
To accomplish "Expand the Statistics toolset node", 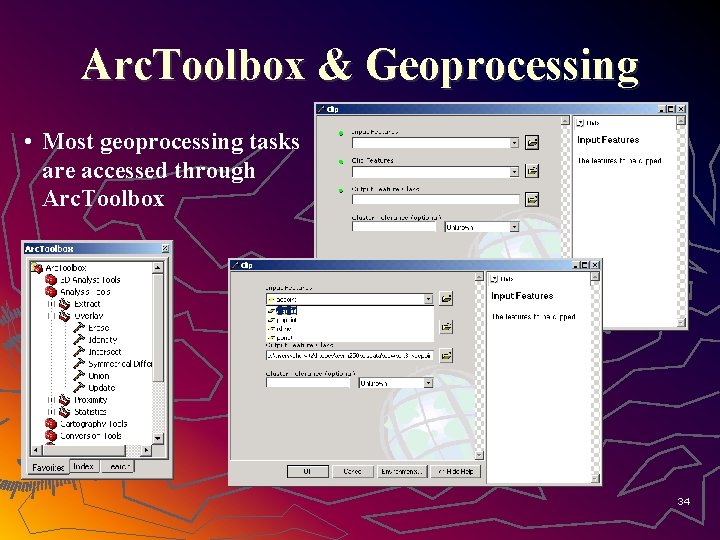I will point(51,412).
